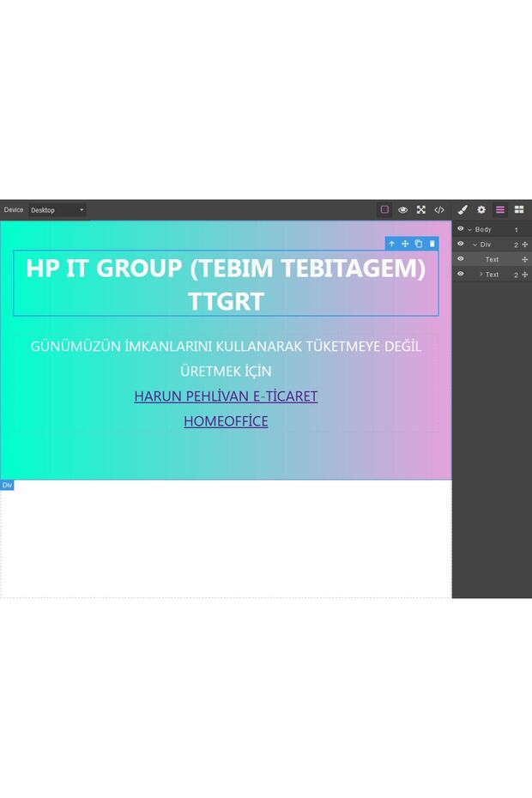This screenshot has width=532, height=798.
Task: Click the move handle on the last Text layer
Action: click(525, 275)
